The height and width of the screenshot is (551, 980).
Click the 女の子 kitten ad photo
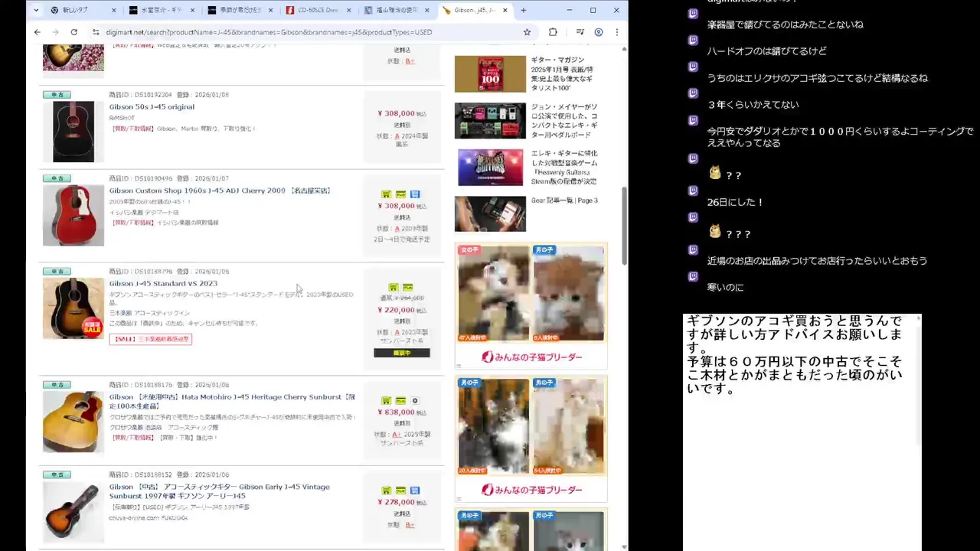(x=493, y=293)
